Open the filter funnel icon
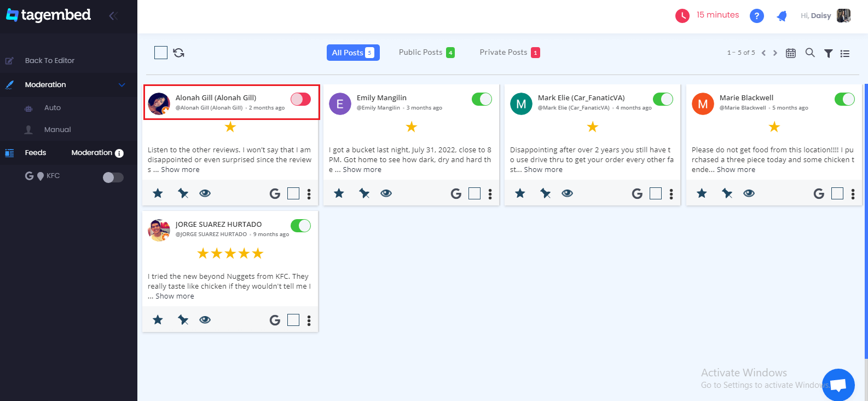The width and height of the screenshot is (868, 401). pyautogui.click(x=829, y=53)
